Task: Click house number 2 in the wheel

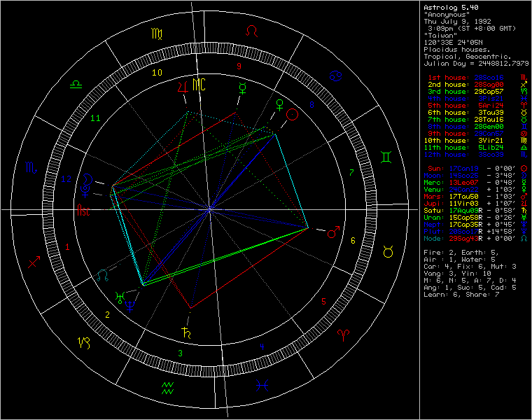Action: click(107, 315)
